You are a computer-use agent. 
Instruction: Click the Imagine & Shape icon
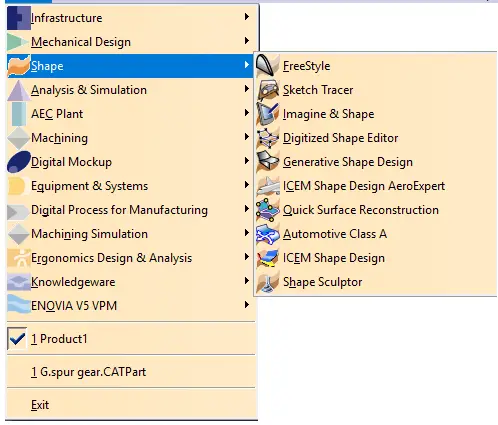pyautogui.click(x=267, y=114)
